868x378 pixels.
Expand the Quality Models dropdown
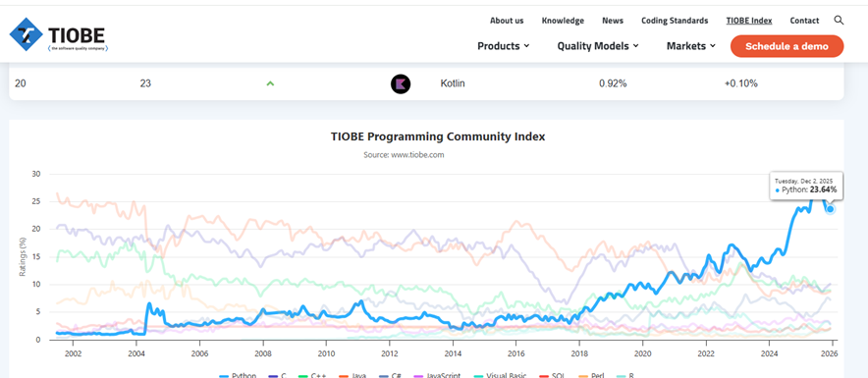point(598,46)
